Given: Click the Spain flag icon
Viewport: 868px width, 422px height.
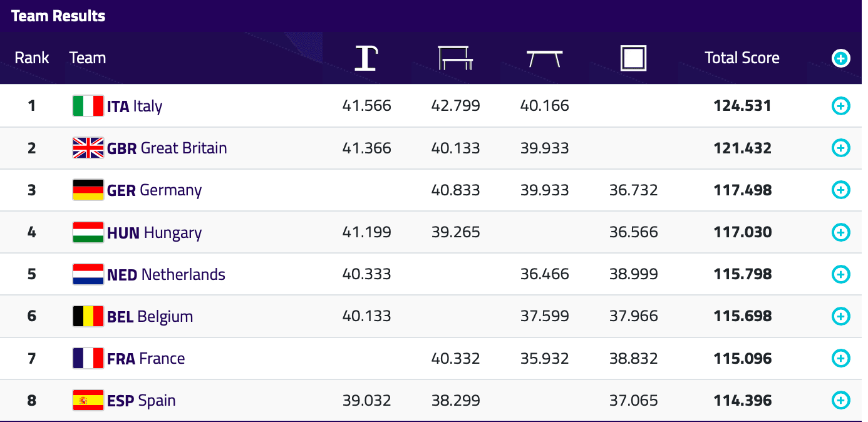Looking at the screenshot, I should [88, 400].
